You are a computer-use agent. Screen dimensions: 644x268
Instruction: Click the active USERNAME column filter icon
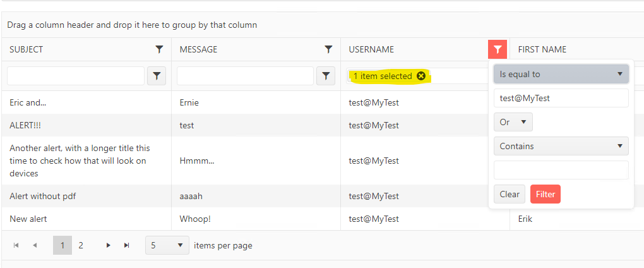click(x=498, y=49)
